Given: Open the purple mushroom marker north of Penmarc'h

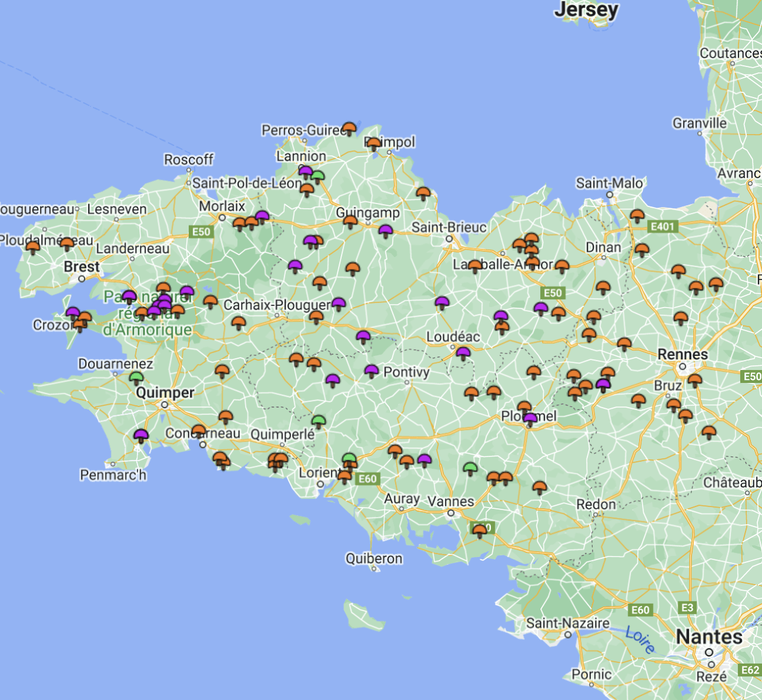Looking at the screenshot, I should 141,436.
